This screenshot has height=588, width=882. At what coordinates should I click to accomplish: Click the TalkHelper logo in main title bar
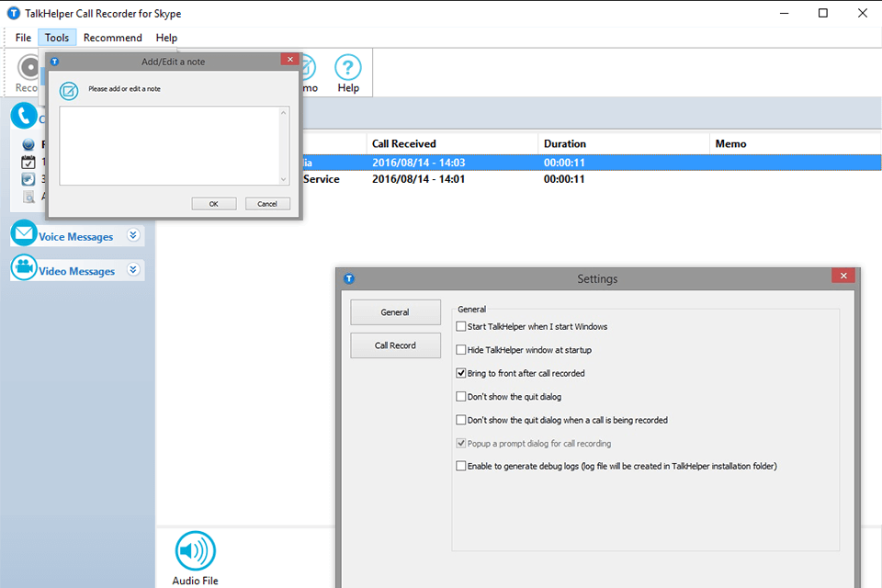(13, 13)
